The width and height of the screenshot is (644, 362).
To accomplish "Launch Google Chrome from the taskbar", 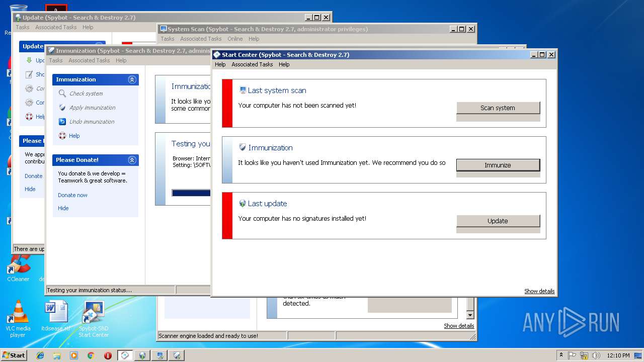I will point(91,355).
